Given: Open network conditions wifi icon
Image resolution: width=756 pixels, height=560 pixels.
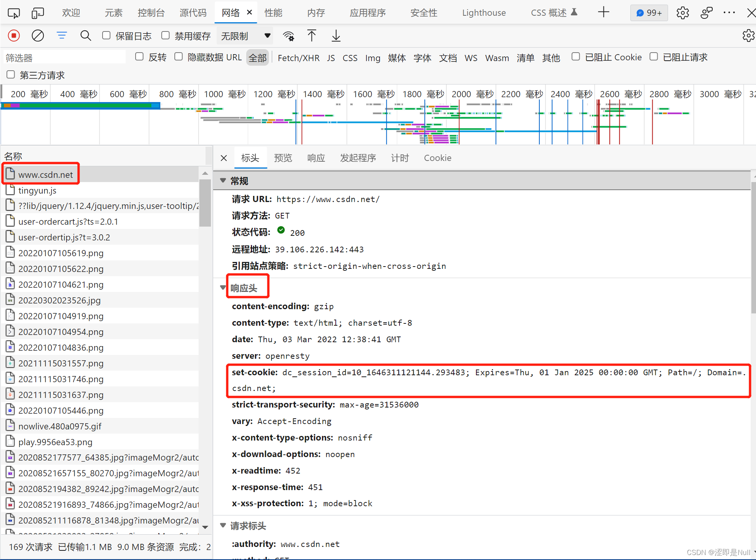Looking at the screenshot, I should click(x=288, y=36).
